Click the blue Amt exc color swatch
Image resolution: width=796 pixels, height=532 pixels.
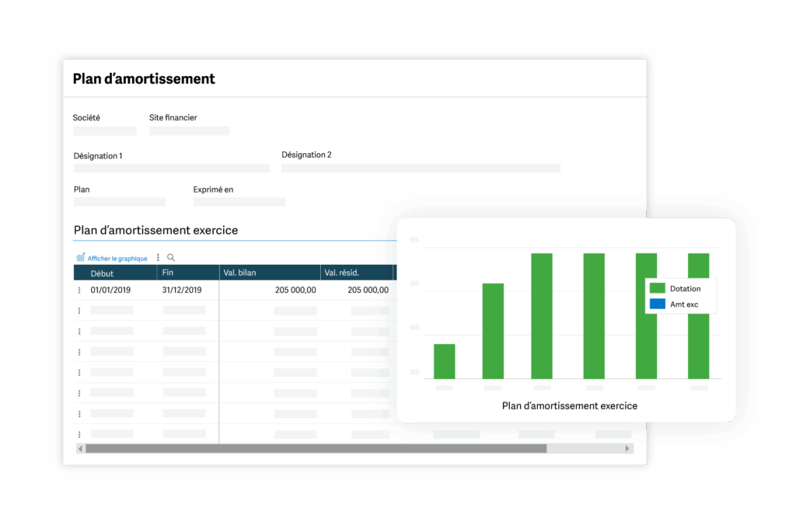658,304
